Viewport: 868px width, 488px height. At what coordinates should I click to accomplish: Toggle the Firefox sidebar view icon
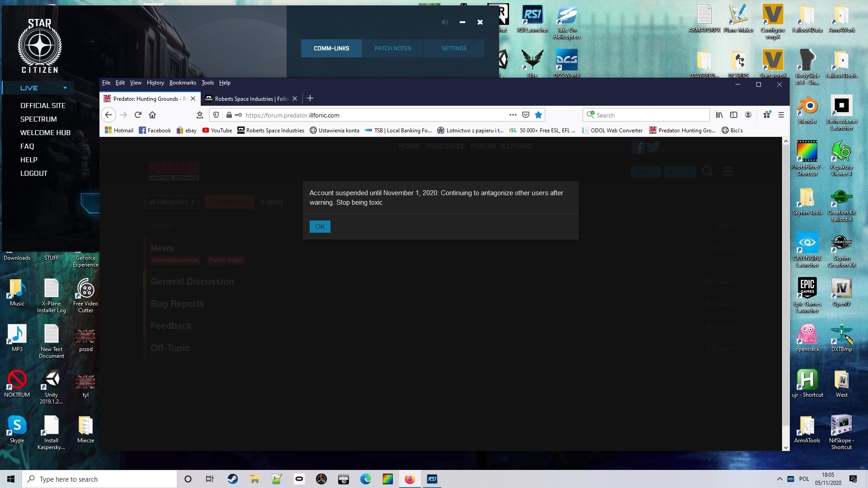734,115
